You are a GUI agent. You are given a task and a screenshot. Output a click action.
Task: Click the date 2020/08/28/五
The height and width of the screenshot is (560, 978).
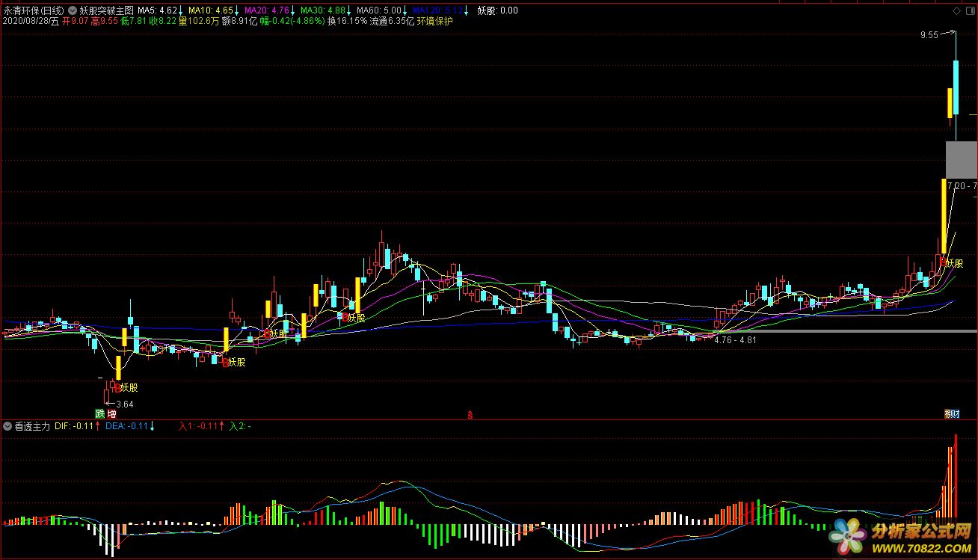pyautogui.click(x=31, y=21)
